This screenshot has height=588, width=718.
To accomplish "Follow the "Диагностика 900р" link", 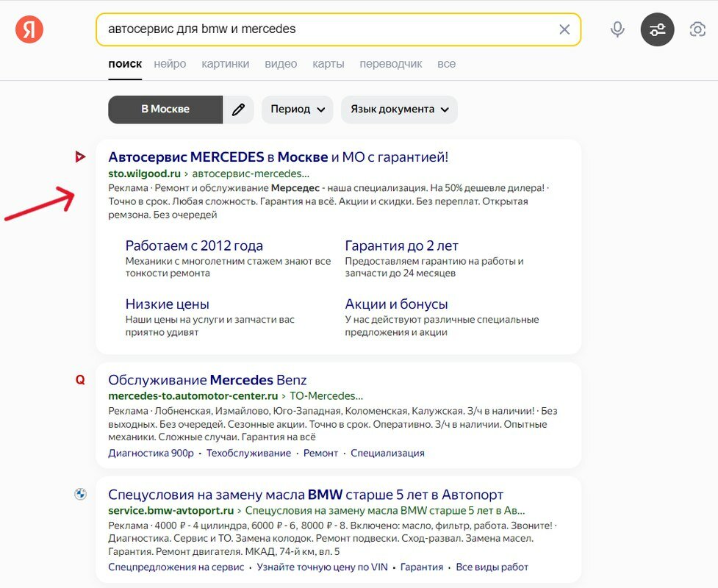I will pos(151,453).
